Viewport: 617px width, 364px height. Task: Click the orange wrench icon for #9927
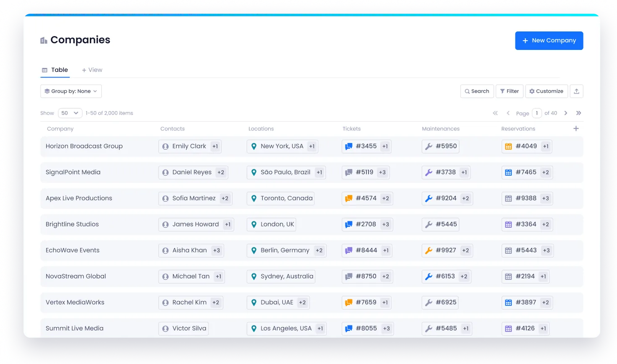429,250
